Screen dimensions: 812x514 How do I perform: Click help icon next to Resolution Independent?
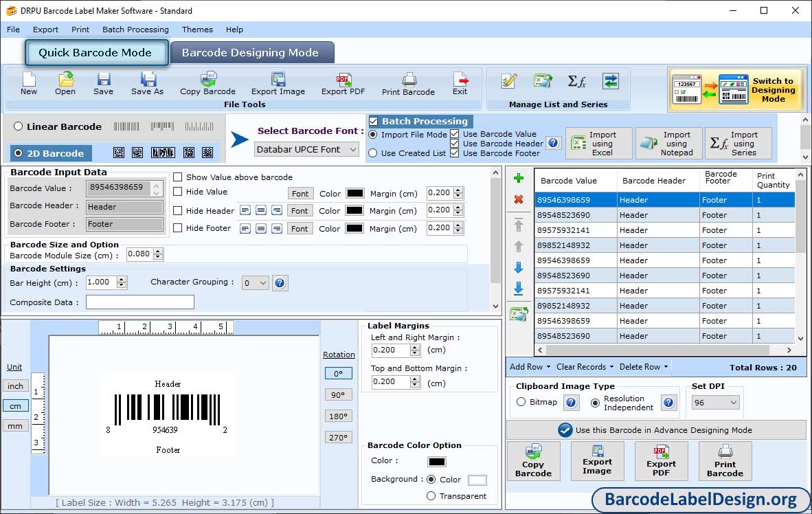[668, 403]
